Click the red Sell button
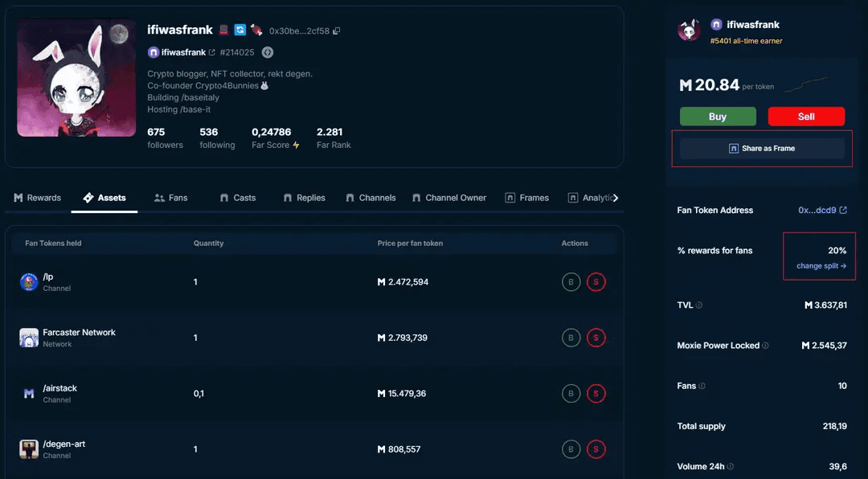 (807, 117)
